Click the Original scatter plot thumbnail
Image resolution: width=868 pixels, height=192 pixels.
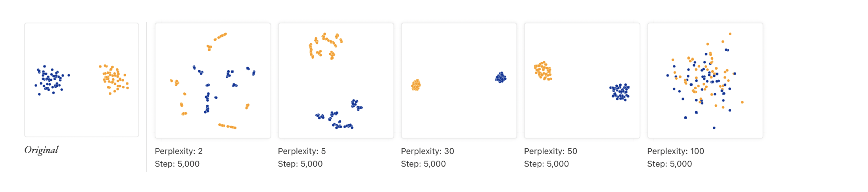(x=82, y=80)
